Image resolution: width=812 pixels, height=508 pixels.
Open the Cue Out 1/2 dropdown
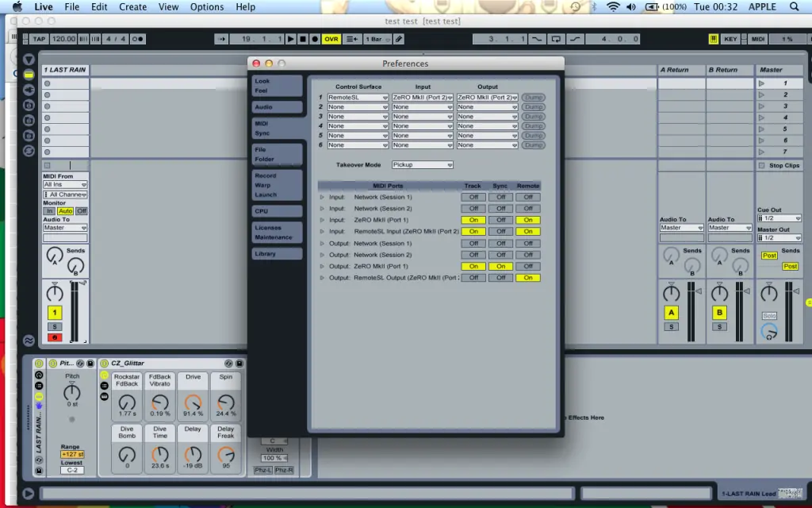(x=779, y=218)
